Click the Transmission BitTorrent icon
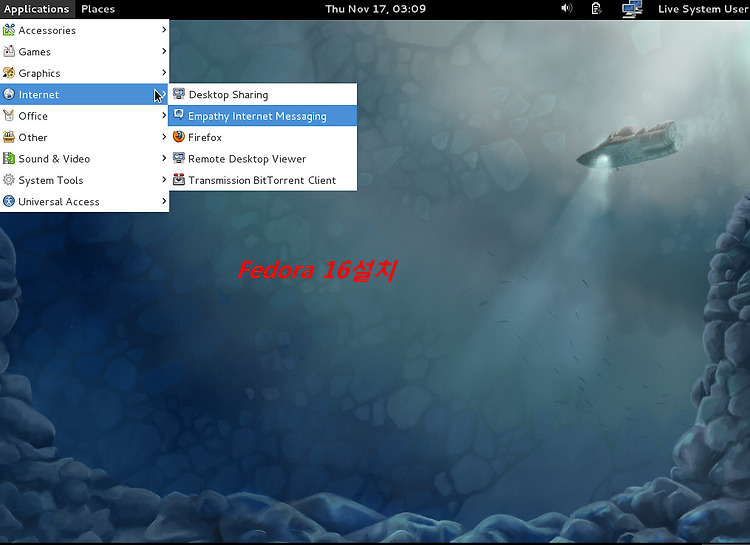This screenshot has width=750, height=545. 179,180
